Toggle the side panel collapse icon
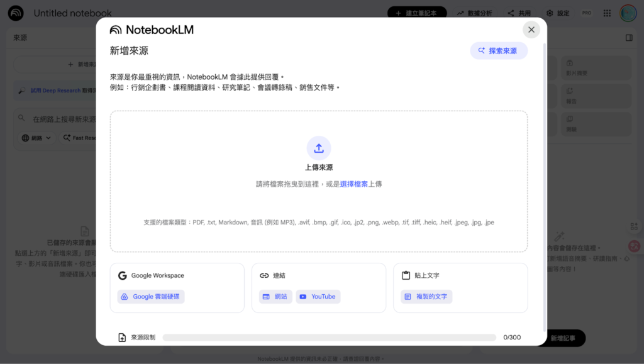Viewport: 644px width, 364px height. (629, 38)
